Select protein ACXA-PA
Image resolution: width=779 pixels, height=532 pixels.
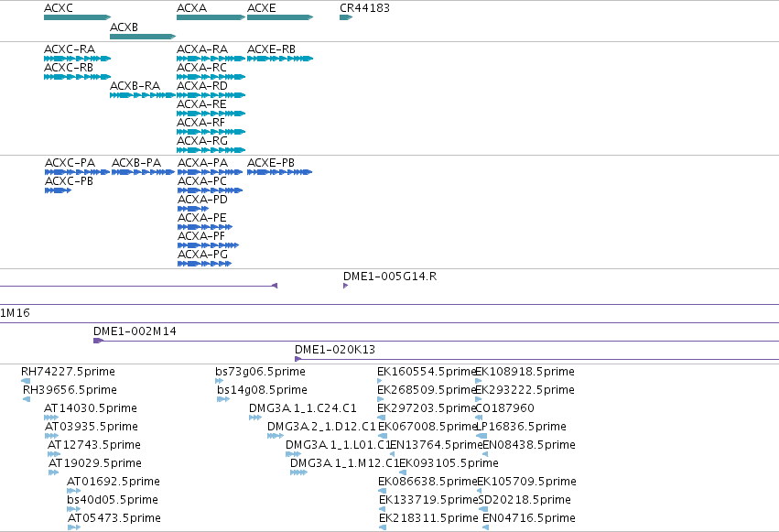(211, 172)
